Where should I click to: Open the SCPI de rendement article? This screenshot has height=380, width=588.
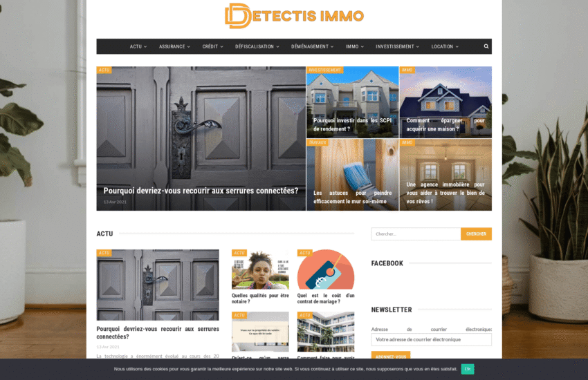coord(352,124)
